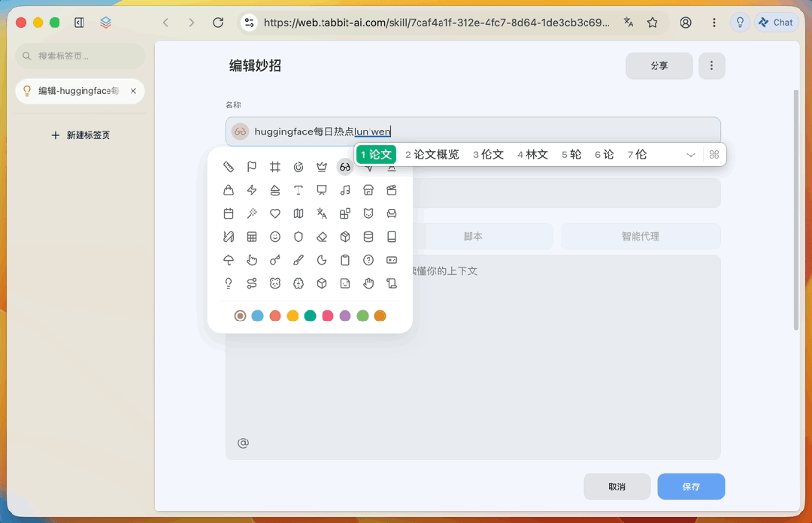Choose candidate 2 论文概览
Screen dimensions: 812x523
pyautogui.click(x=432, y=154)
